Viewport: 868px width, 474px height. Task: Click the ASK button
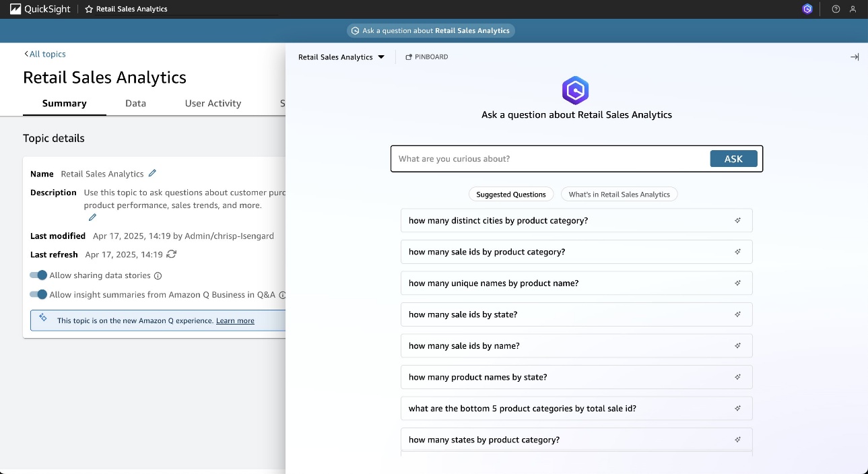[733, 159]
